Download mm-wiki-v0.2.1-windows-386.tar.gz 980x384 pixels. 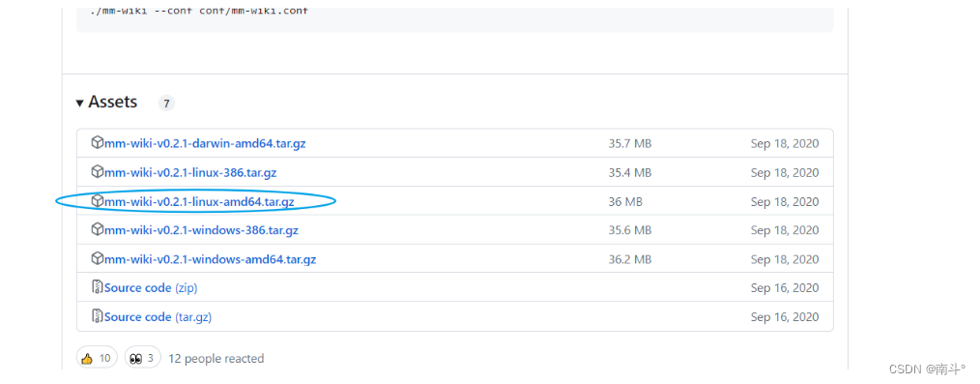point(201,230)
